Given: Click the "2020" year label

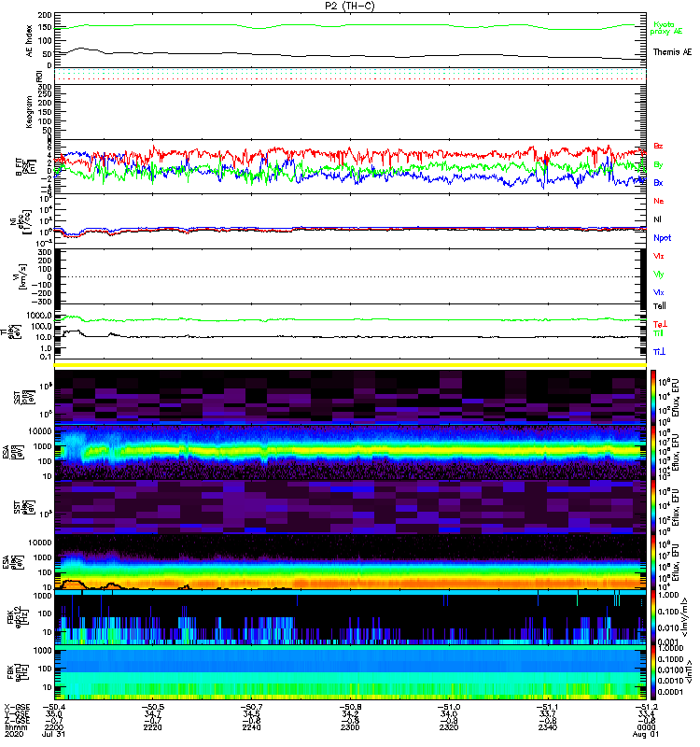Looking at the screenshot, I should point(14,734).
